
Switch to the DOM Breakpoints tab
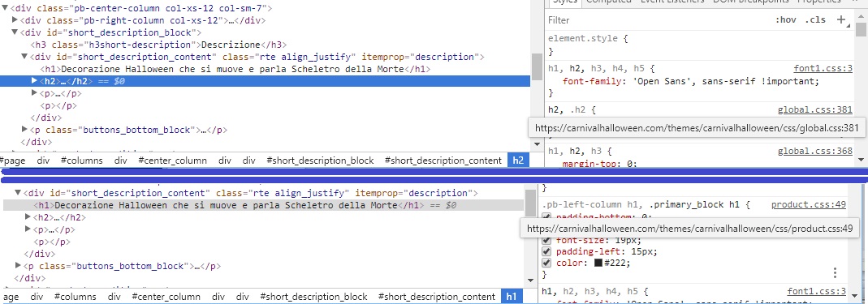click(x=750, y=2)
